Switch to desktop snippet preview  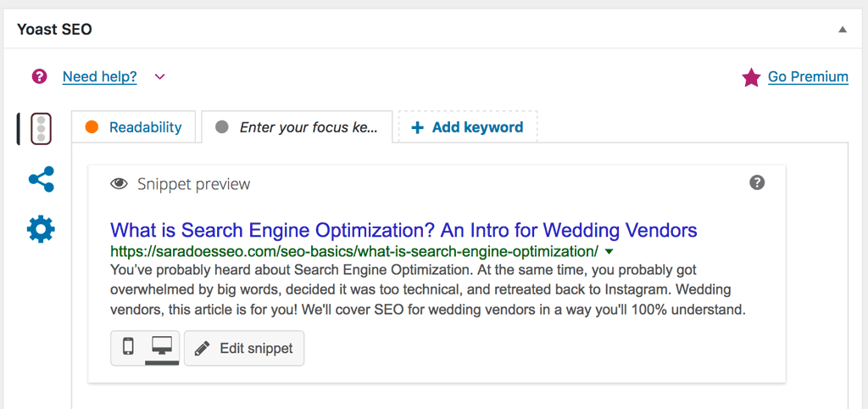[x=162, y=348]
